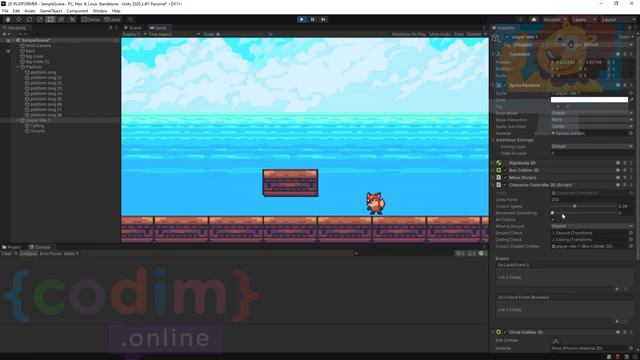The height and width of the screenshot is (360, 640).
Task: Select Main Camera in the Hierarchy
Action: point(38,46)
